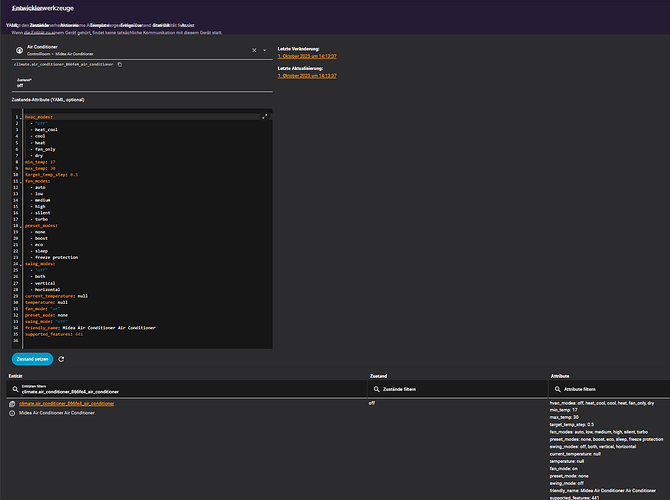The width and height of the screenshot is (670, 500).
Task: Collapse the swing_modes block in YAML editor
Action: [x=21, y=265]
